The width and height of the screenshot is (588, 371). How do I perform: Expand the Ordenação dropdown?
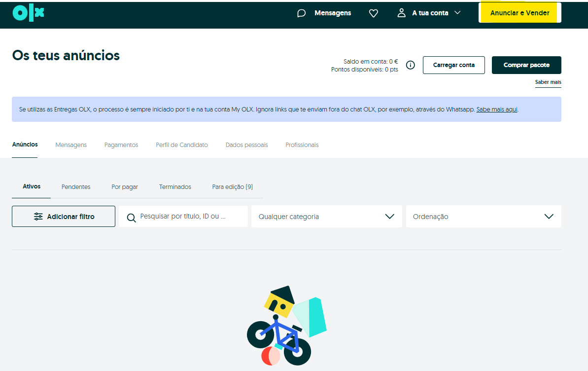click(483, 217)
